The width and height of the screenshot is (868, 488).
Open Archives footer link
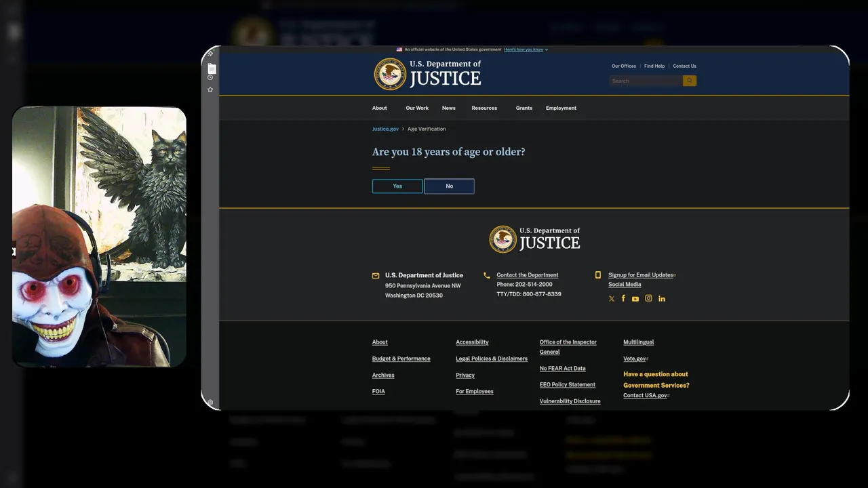(x=383, y=375)
